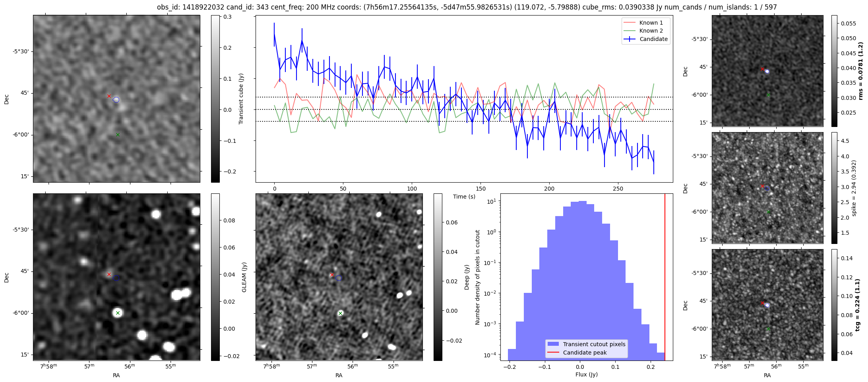This screenshot has height=382, width=868.
Task: Open the spike map thumbnail panel
Action: 767,188
